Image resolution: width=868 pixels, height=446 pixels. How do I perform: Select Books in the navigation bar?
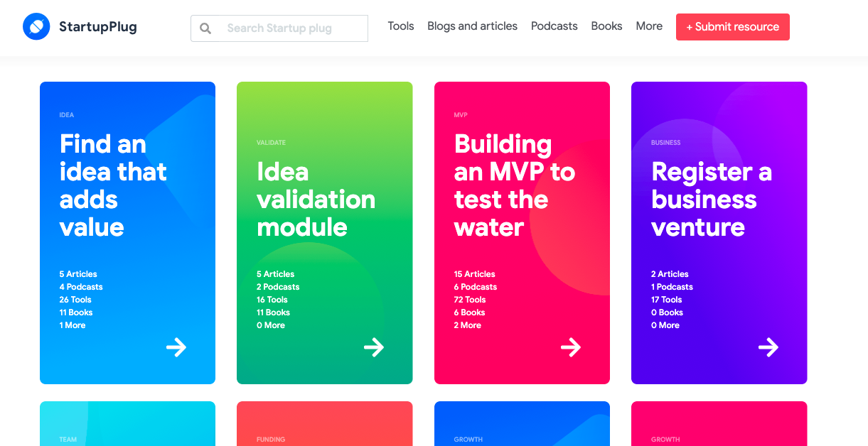pyautogui.click(x=606, y=26)
